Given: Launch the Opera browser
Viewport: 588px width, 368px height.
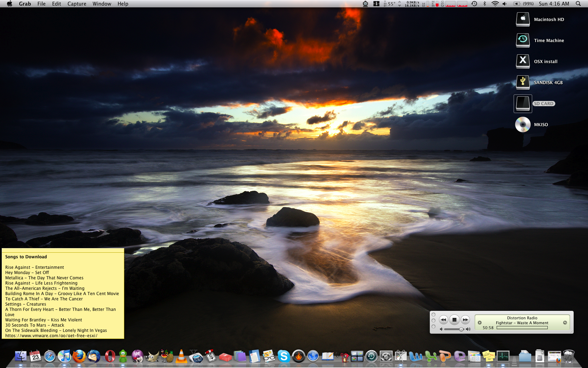Looking at the screenshot, I should (110, 356).
